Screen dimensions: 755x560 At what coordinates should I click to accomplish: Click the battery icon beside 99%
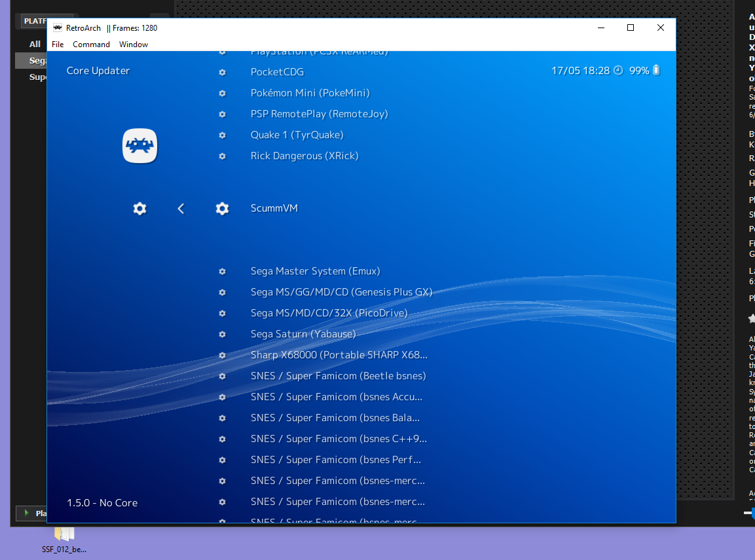tap(656, 70)
